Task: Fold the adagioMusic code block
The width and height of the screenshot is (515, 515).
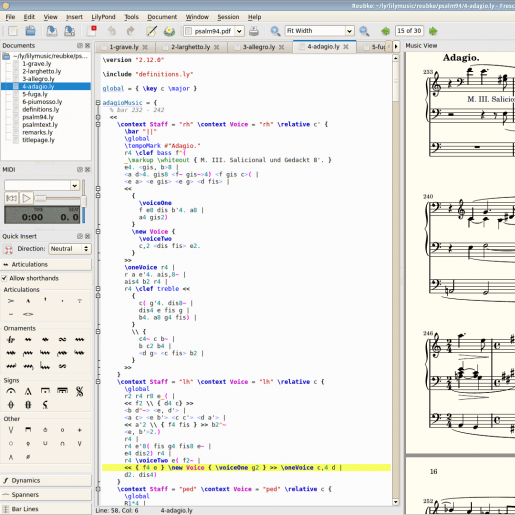Action: 98,103
